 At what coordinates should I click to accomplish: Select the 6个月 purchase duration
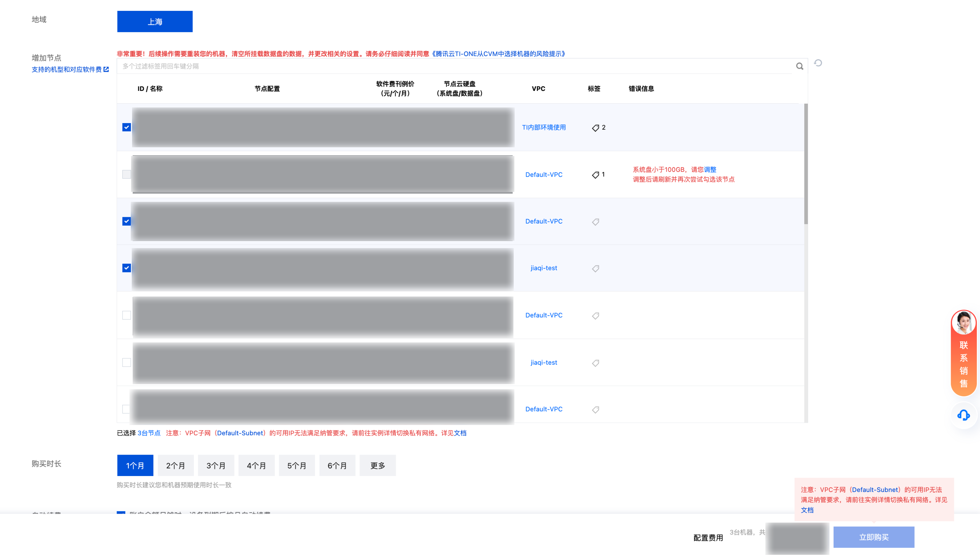point(337,465)
